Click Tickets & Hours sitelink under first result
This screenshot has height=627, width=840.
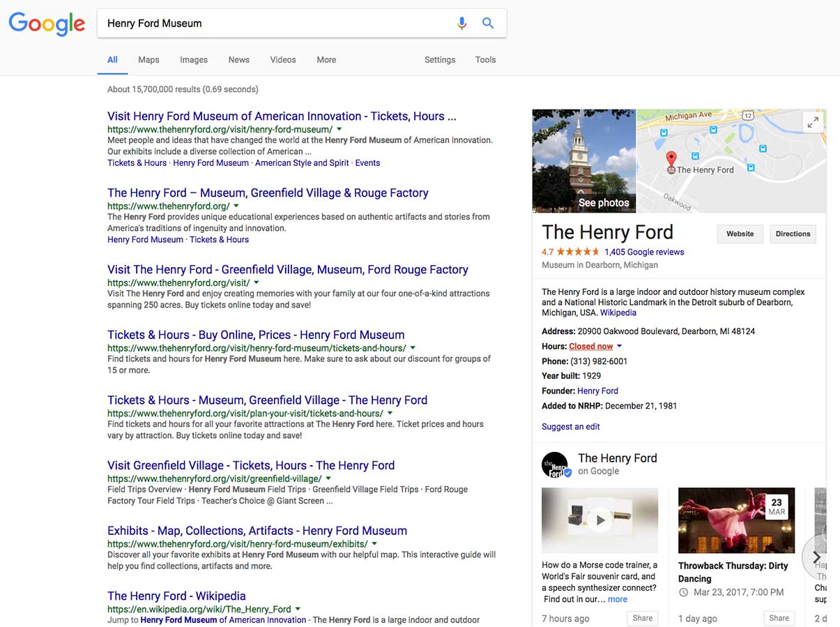click(137, 163)
